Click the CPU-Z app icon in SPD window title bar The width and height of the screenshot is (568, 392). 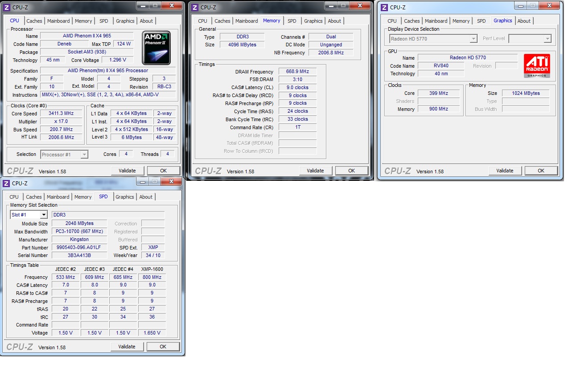[x=6, y=184]
